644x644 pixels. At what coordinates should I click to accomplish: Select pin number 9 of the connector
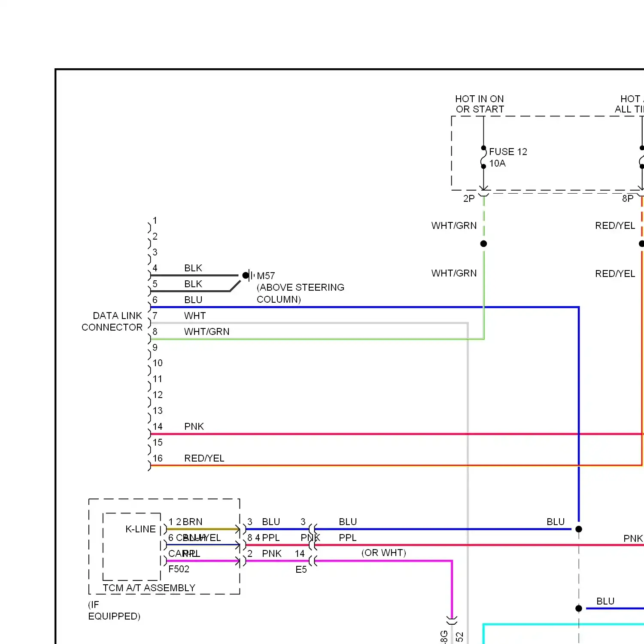(x=155, y=347)
